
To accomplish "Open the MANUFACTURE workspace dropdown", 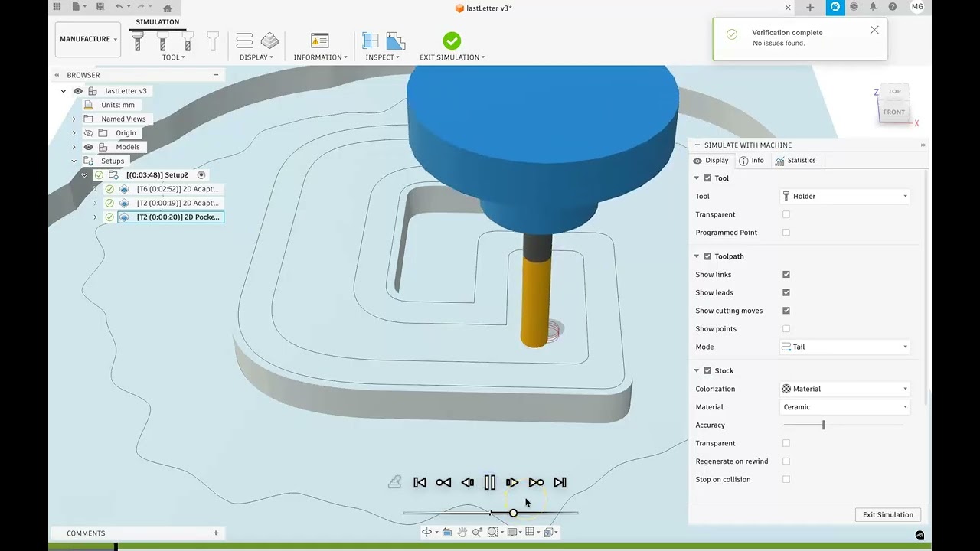I will click(x=88, y=39).
